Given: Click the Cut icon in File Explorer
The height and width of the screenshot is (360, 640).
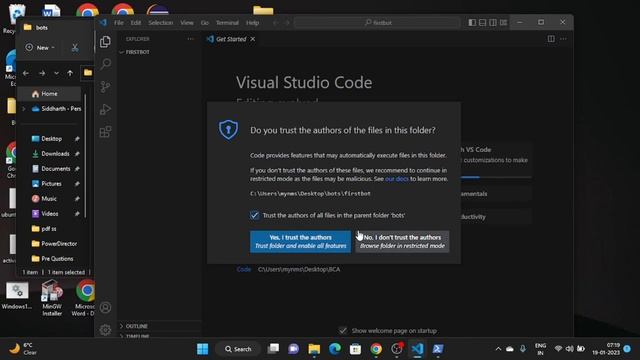Looking at the screenshot, I should click(75, 48).
